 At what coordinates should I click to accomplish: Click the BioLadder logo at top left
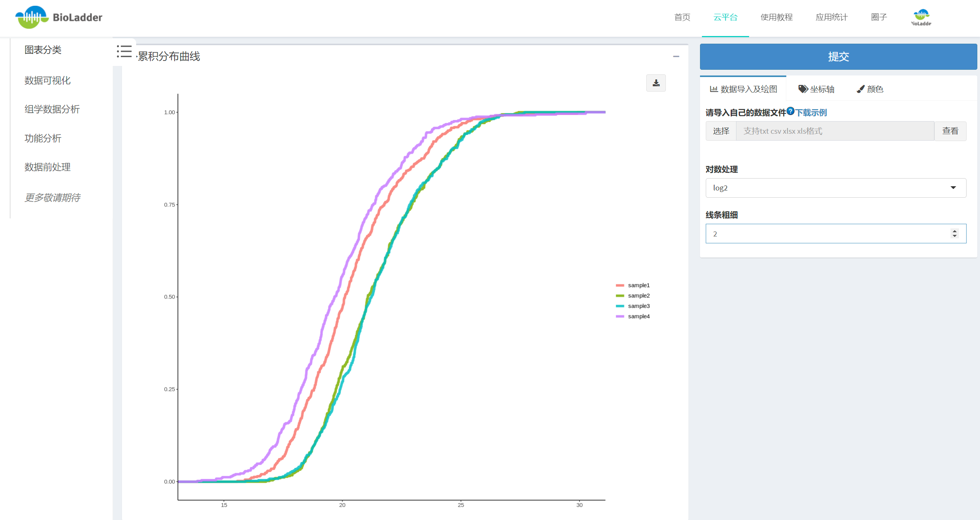pyautogui.click(x=59, y=17)
